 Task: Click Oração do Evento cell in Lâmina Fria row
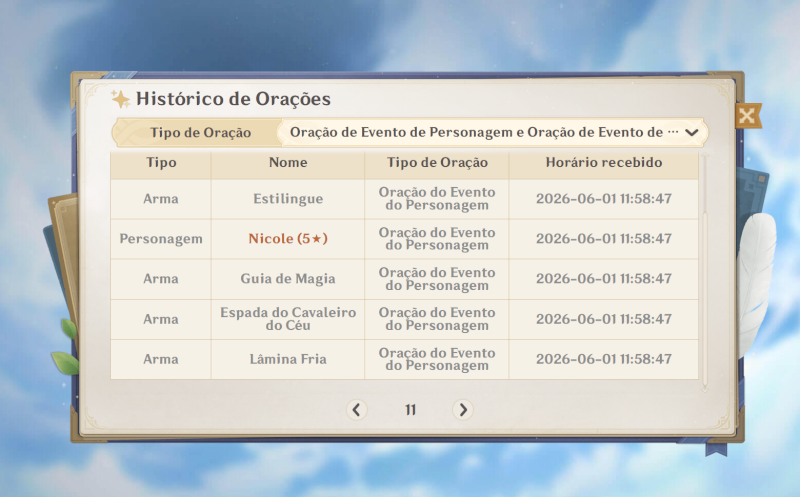(437, 359)
